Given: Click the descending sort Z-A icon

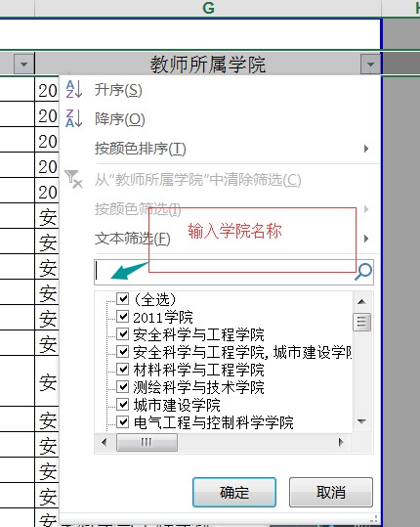Looking at the screenshot, I should point(74,118).
